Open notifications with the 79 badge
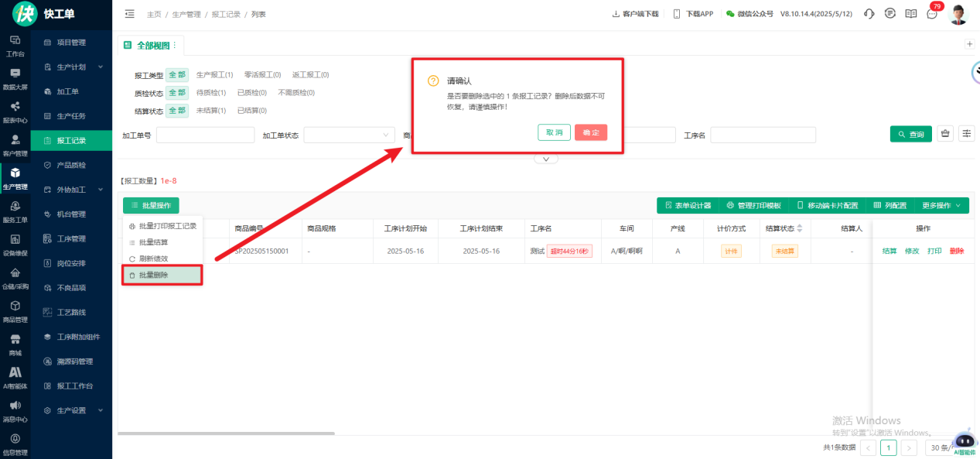Image resolution: width=980 pixels, height=459 pixels. [x=932, y=14]
